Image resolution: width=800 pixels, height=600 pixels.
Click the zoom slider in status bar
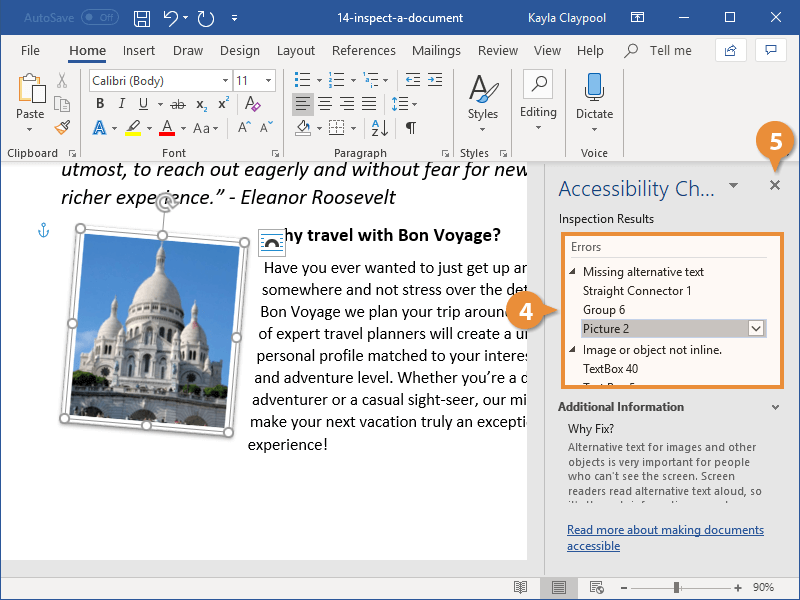click(x=677, y=587)
